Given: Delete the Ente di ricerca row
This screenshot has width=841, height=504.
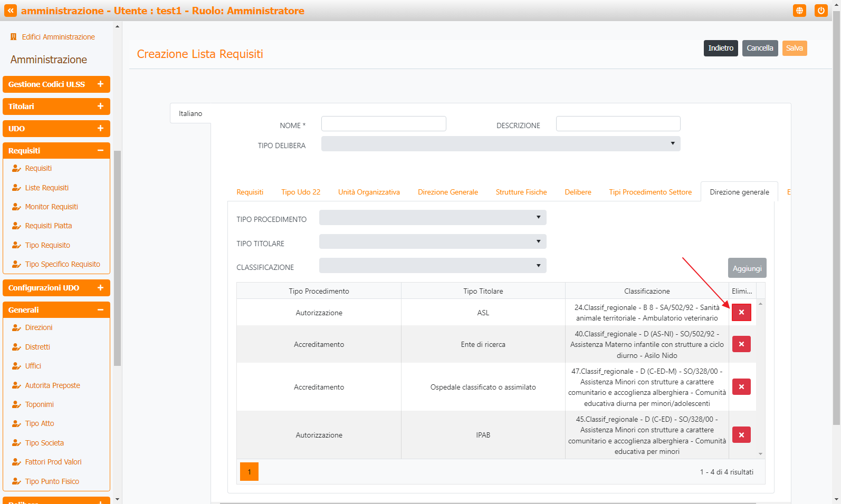Looking at the screenshot, I should 741,344.
